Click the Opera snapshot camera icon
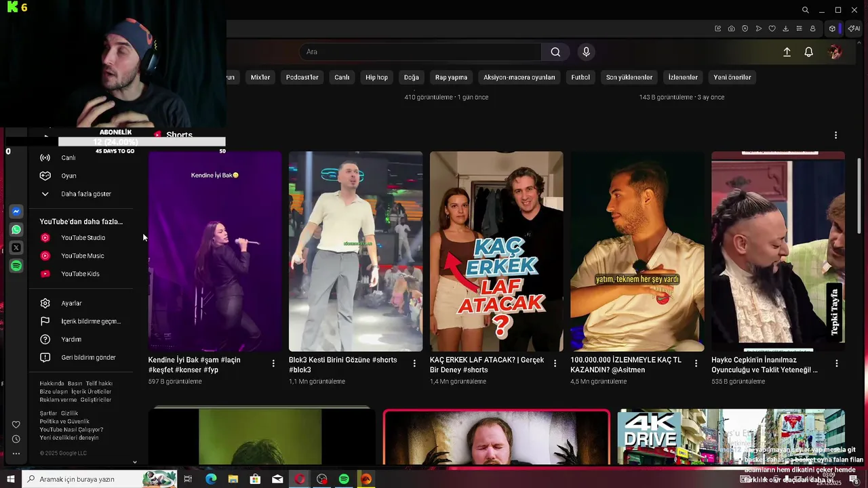Image resolution: width=868 pixels, height=488 pixels. click(x=731, y=28)
